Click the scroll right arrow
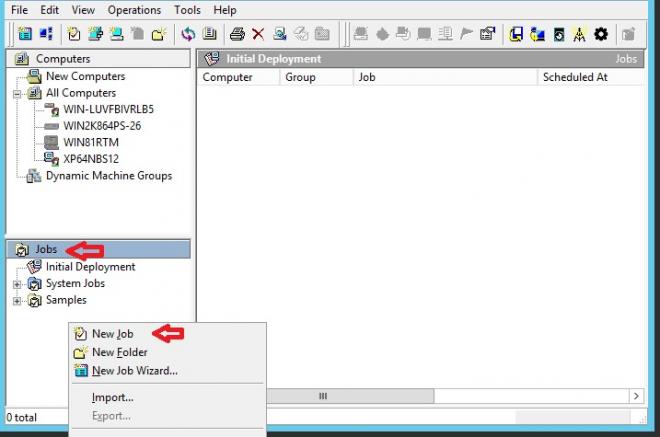The image size is (660, 437). (x=636, y=396)
